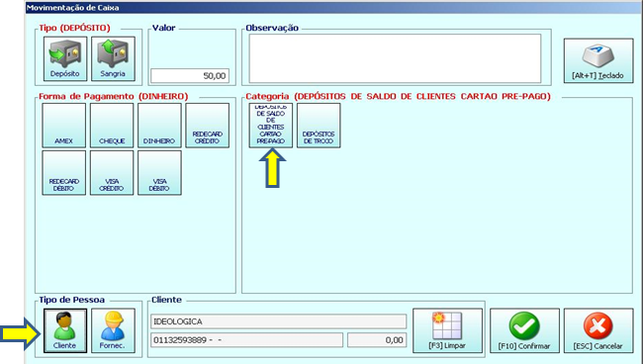Pick REDECARD CRÉDITO payment option
Viewport: 643px width, 364px height.
point(207,126)
